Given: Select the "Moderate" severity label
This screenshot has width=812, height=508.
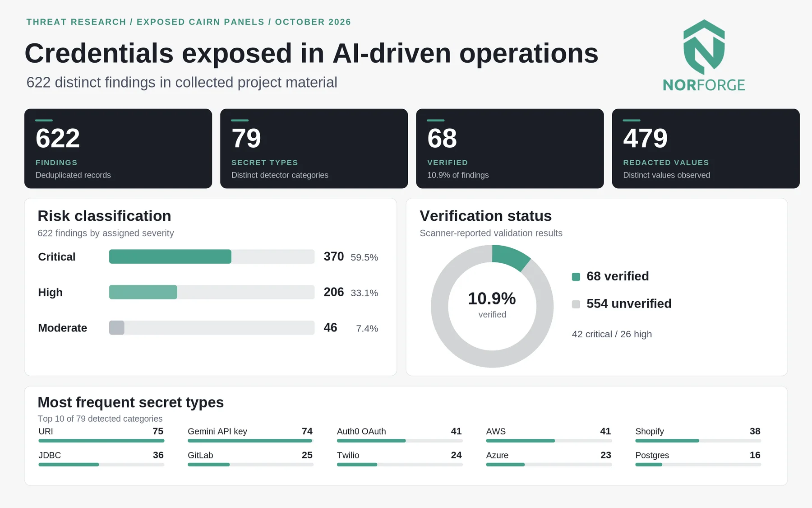Looking at the screenshot, I should (x=63, y=328).
